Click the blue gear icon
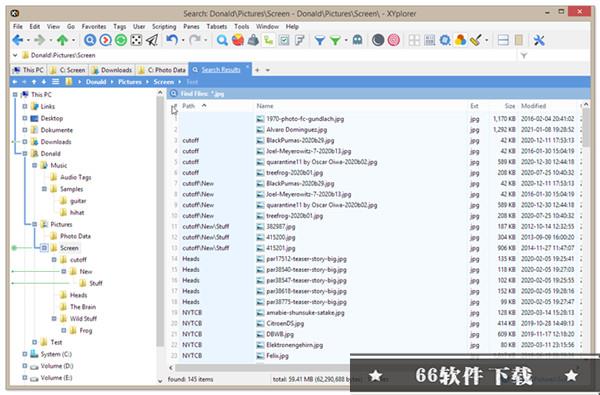The width and height of the screenshot is (600, 395). pyautogui.click(x=445, y=40)
